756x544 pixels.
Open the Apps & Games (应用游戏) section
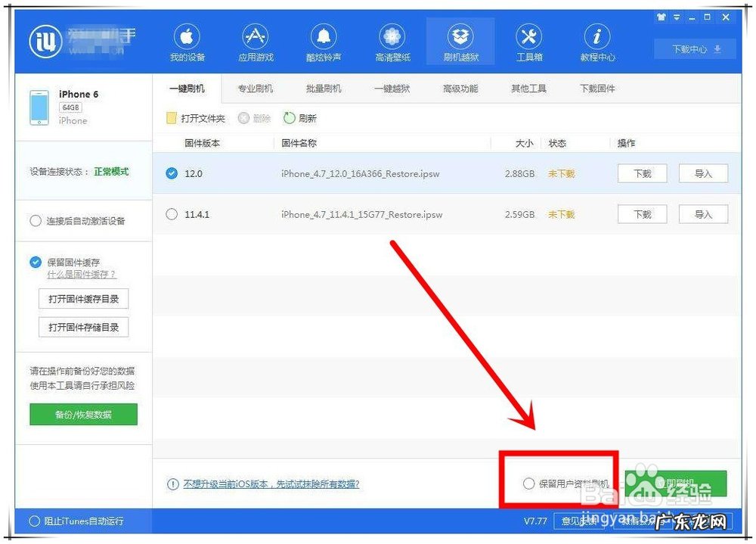[255, 42]
